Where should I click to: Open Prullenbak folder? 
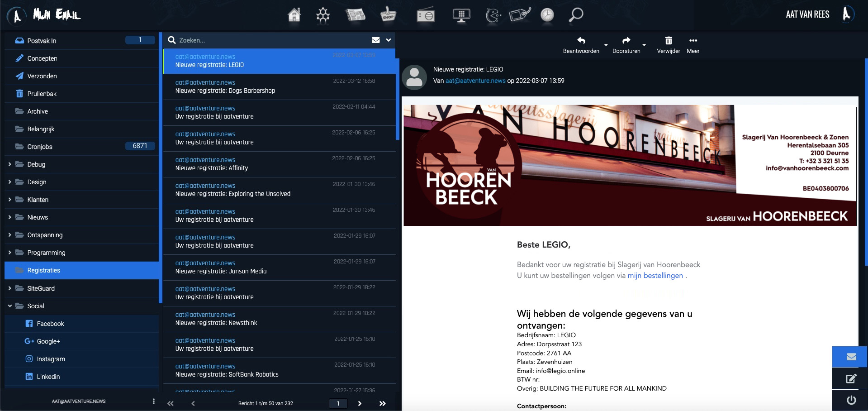pyautogui.click(x=81, y=94)
